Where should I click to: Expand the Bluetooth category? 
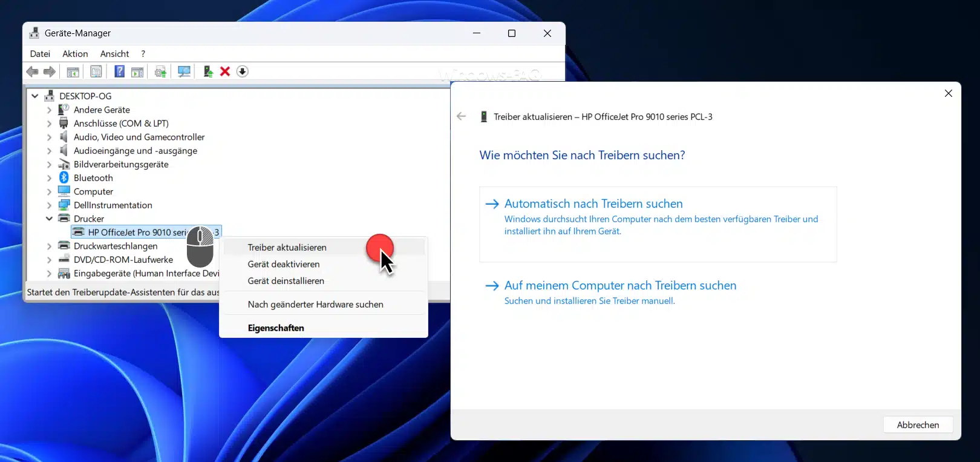click(x=49, y=178)
